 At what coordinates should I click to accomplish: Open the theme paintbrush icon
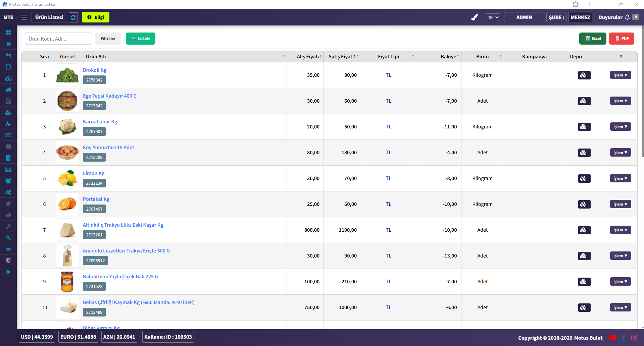click(475, 17)
